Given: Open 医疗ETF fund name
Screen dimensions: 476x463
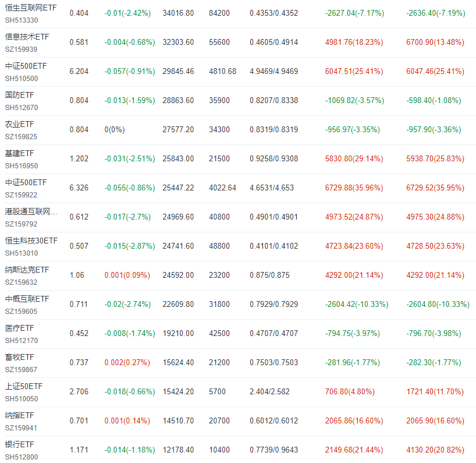Looking at the screenshot, I should pos(20,328).
